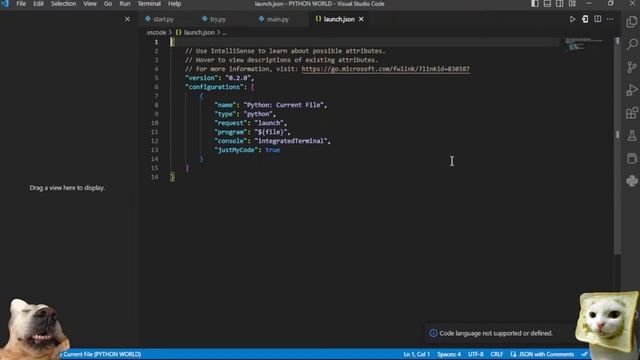The height and width of the screenshot is (360, 640).
Task: Open the Run and Debug view
Action: pyautogui.click(x=632, y=90)
